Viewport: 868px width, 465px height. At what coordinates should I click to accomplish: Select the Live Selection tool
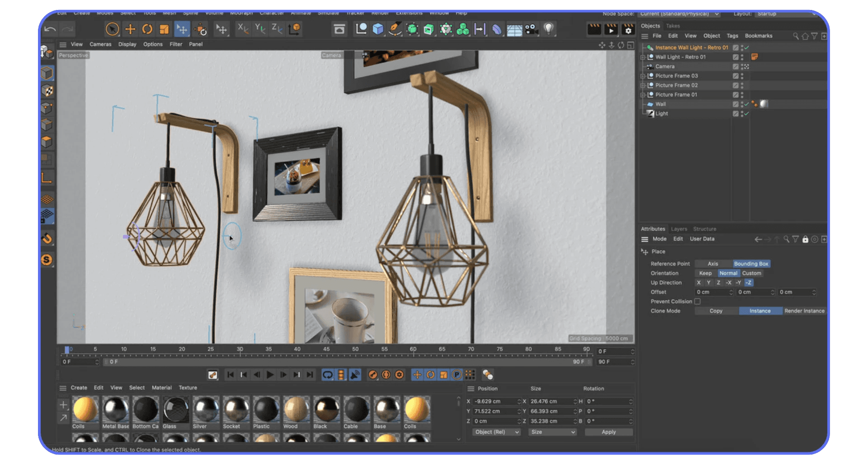click(112, 28)
